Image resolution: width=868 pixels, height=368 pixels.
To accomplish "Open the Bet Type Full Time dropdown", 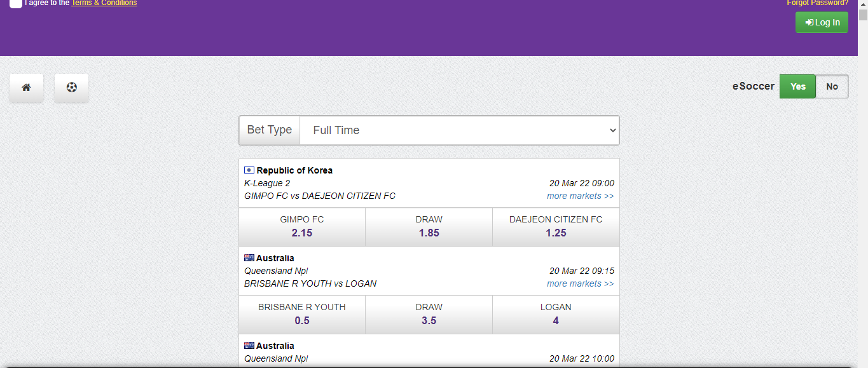I will (459, 130).
